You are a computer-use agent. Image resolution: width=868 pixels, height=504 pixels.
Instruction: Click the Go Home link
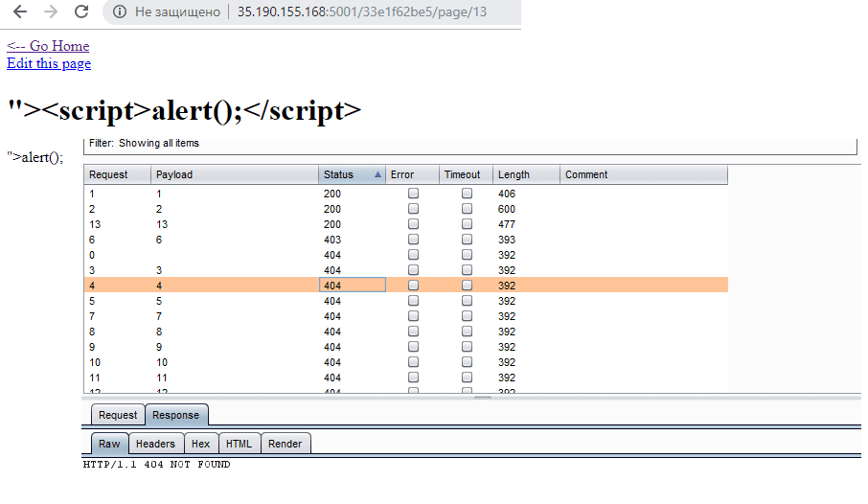point(48,46)
